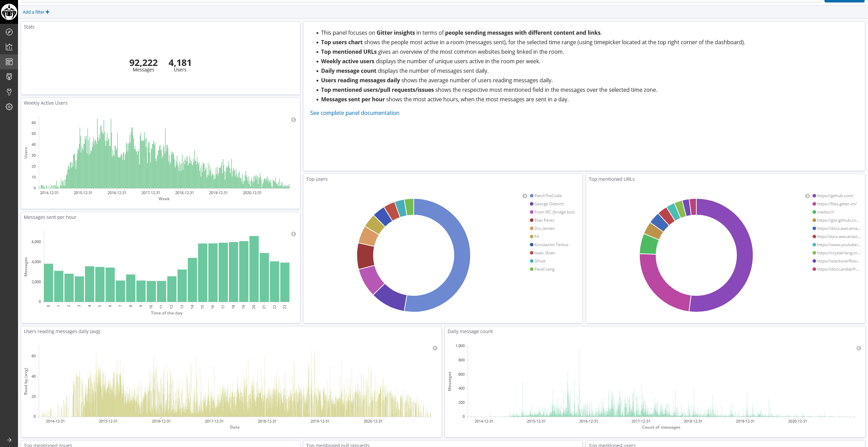Viewport: 868px width, 447px height.
Task: Open See complete panel documentation link
Action: coord(354,113)
